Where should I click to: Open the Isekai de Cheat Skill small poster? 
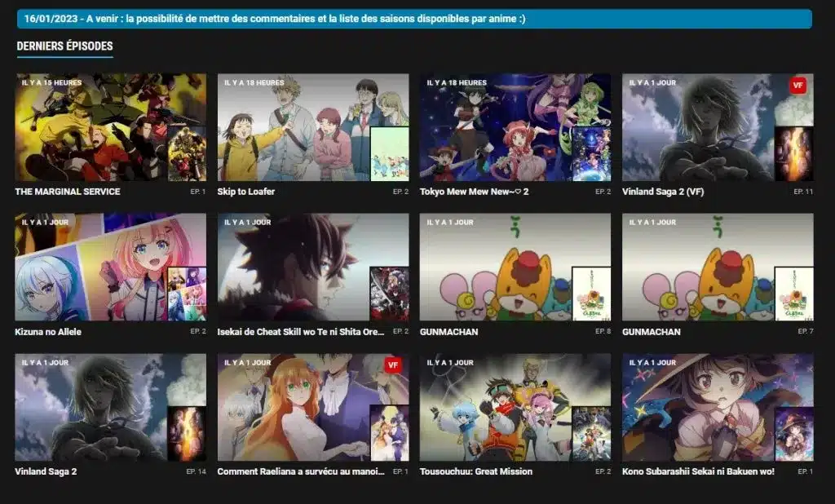[389, 294]
